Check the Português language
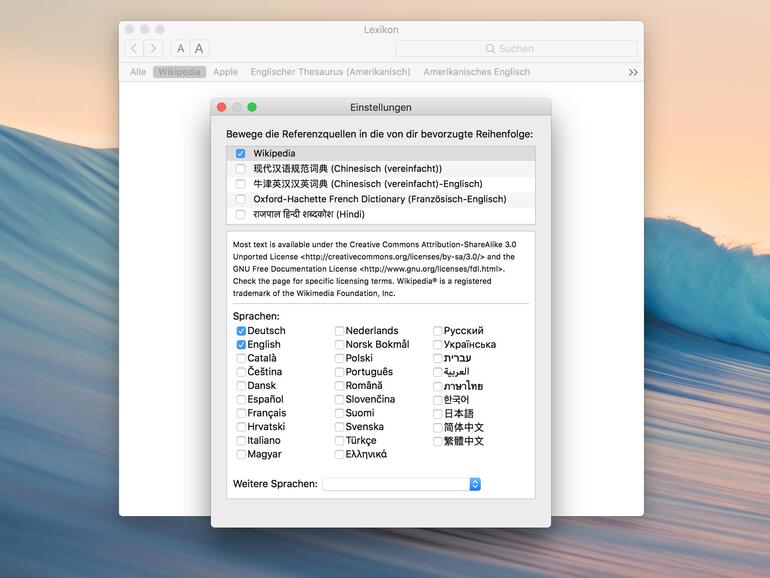 click(x=339, y=372)
